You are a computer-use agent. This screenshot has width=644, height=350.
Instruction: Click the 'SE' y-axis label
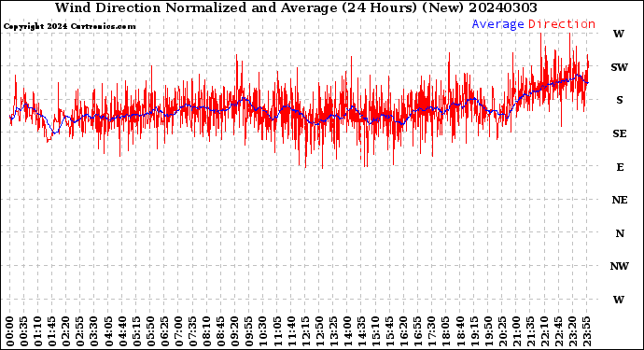[x=620, y=133]
